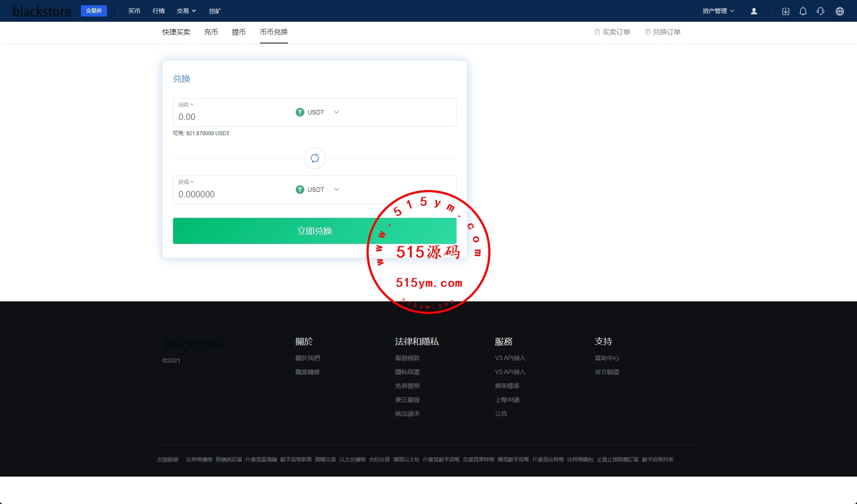This screenshot has height=504, width=857.
Task: Select the 充币 tab
Action: [x=211, y=32]
